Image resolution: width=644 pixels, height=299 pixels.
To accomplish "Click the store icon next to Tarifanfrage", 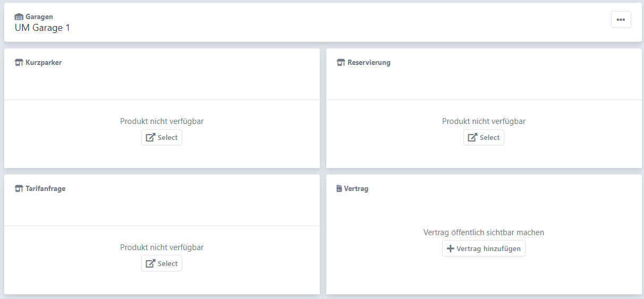I will coord(19,189).
